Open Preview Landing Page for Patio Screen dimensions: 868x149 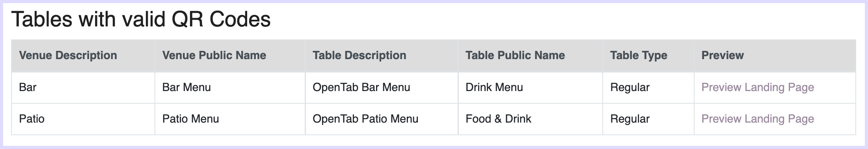click(757, 119)
